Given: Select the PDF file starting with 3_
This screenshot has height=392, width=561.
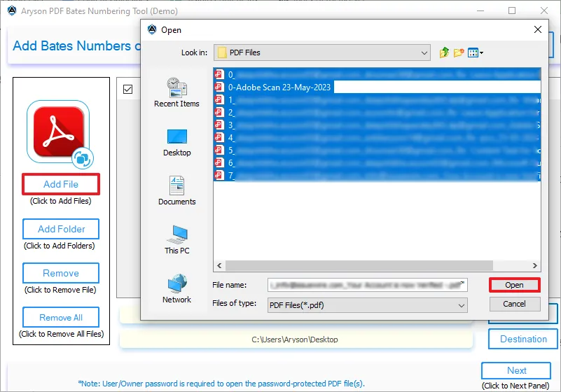Looking at the screenshot, I should [x=377, y=125].
